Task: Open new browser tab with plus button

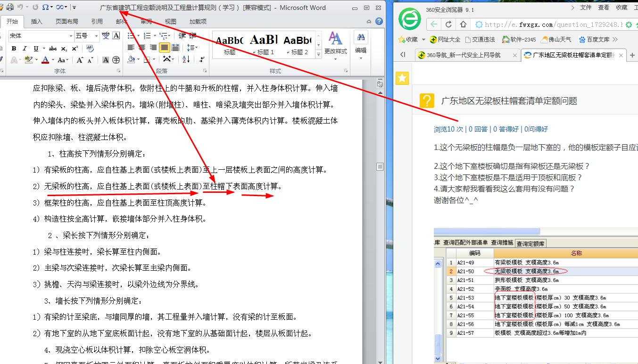Action: click(x=632, y=55)
